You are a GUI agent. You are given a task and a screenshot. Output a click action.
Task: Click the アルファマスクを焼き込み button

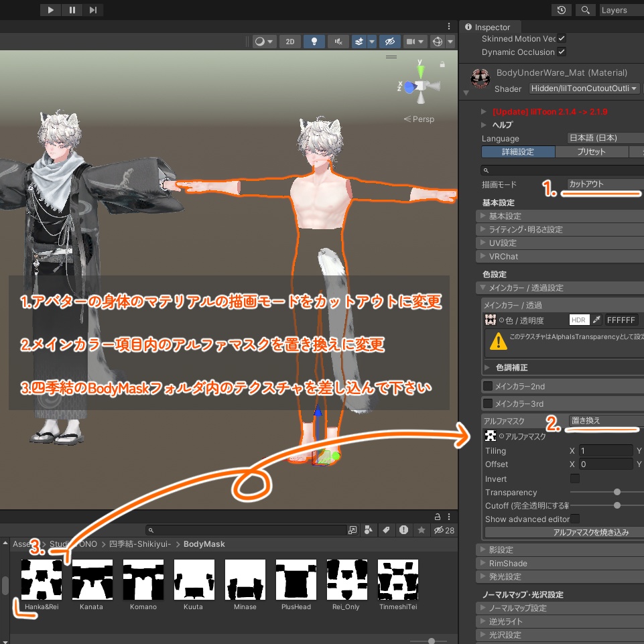tap(590, 532)
